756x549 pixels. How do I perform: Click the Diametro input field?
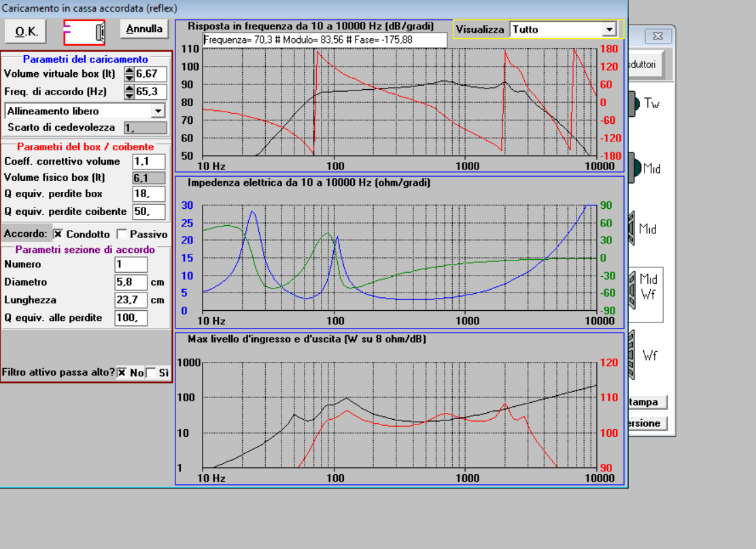(x=131, y=282)
